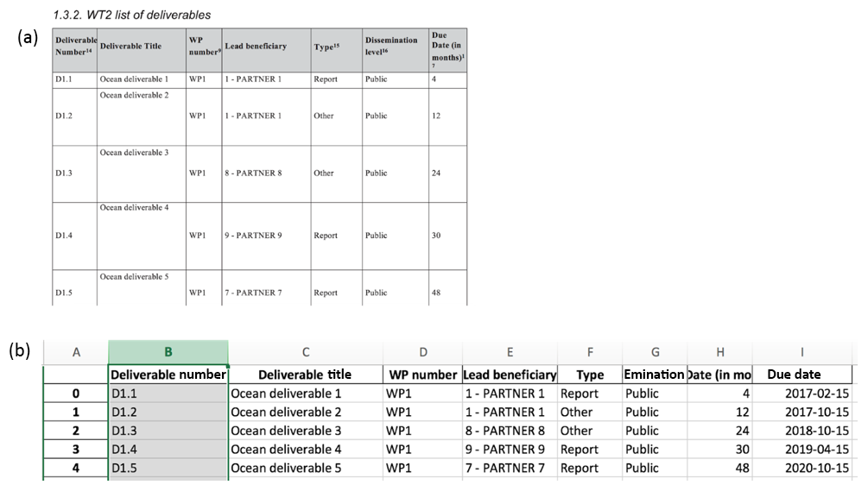Select column B header in spreadsheet
The image size is (868, 491).
[168, 351]
